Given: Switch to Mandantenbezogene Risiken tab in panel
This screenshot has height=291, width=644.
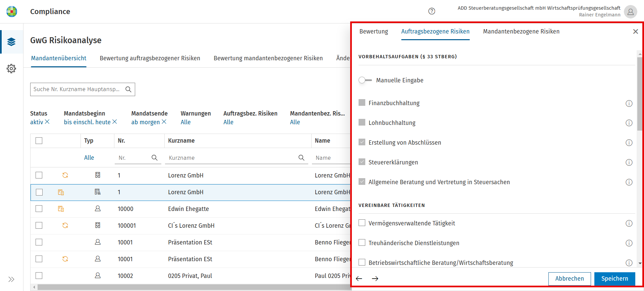Looking at the screenshot, I should pos(521,31).
